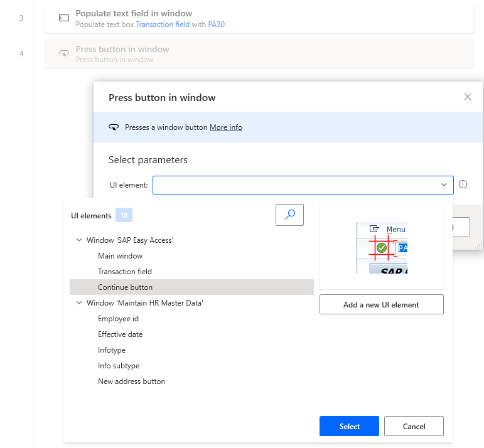484x448 pixels.
Task: Open the UI element dropdown arrow
Action: [x=444, y=185]
